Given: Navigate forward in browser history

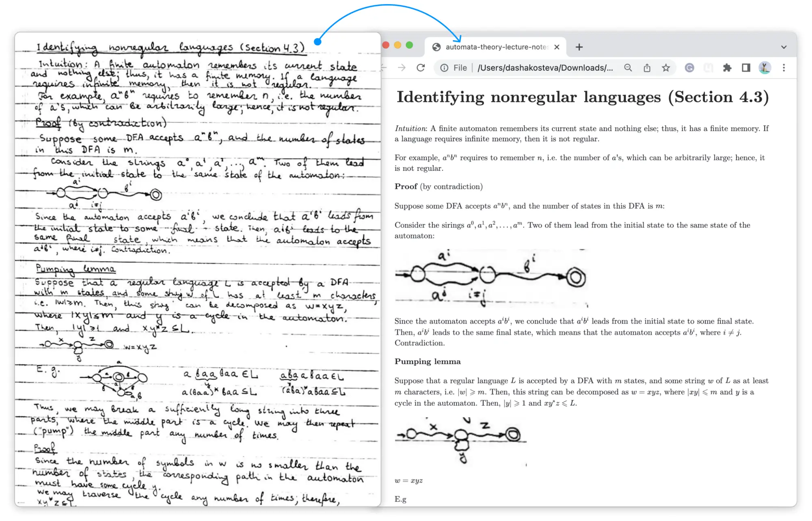Looking at the screenshot, I should [x=402, y=68].
